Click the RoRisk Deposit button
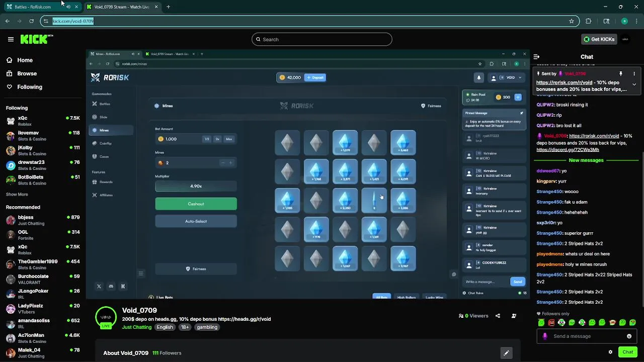 [315, 77]
